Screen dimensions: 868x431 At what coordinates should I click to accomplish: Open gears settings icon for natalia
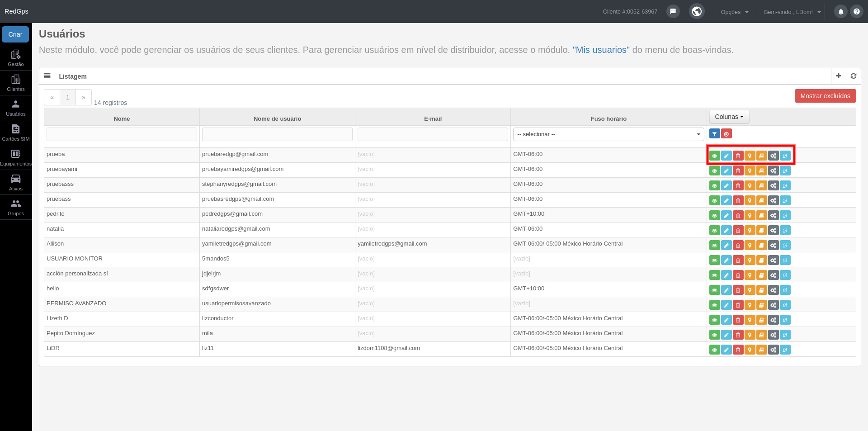click(x=773, y=230)
